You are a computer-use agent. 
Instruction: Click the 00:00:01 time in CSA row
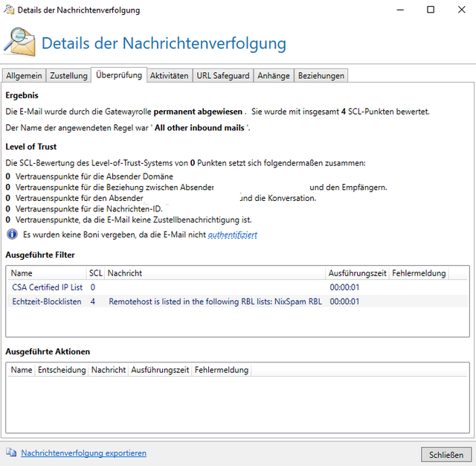point(344,287)
